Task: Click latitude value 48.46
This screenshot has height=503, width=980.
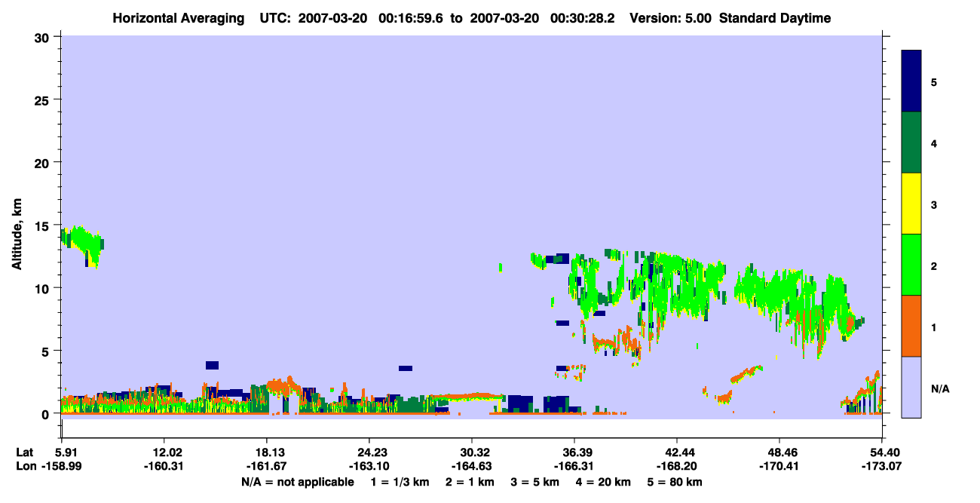Action: click(x=782, y=452)
